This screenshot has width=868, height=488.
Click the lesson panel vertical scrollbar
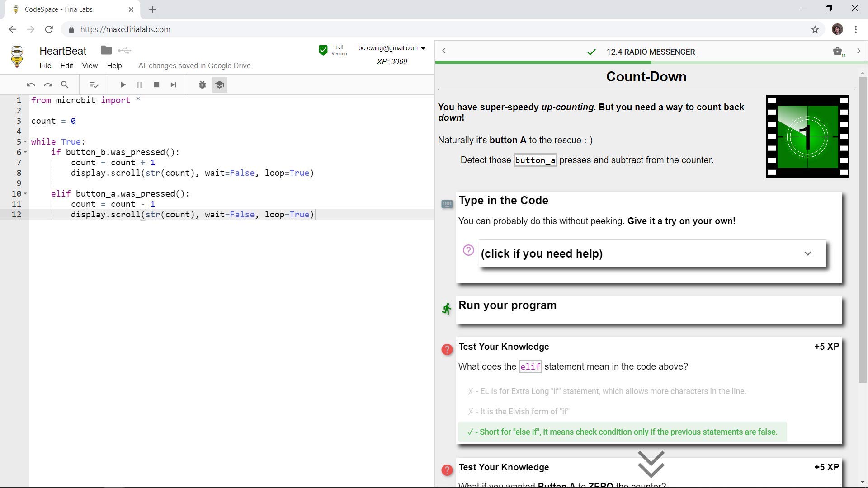tap(863, 230)
